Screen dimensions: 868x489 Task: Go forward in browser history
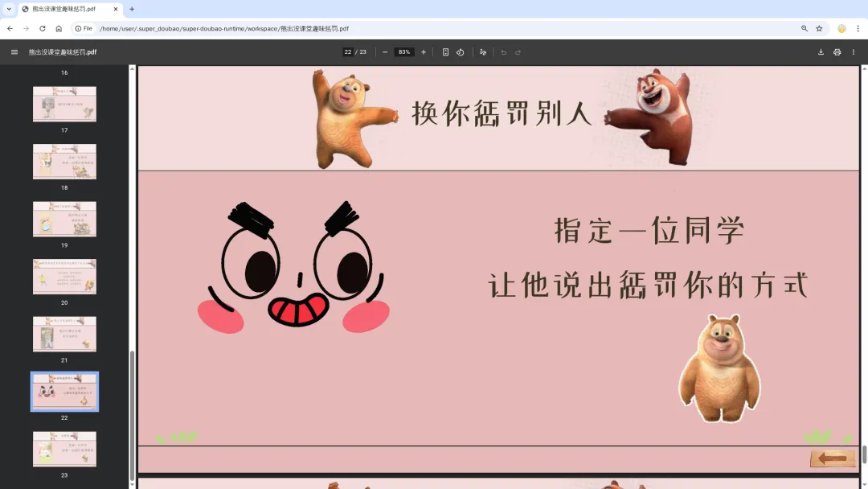tap(26, 28)
